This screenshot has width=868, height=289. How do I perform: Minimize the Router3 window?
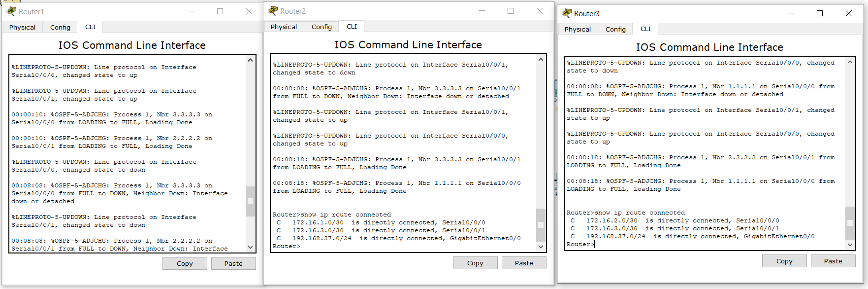(791, 13)
